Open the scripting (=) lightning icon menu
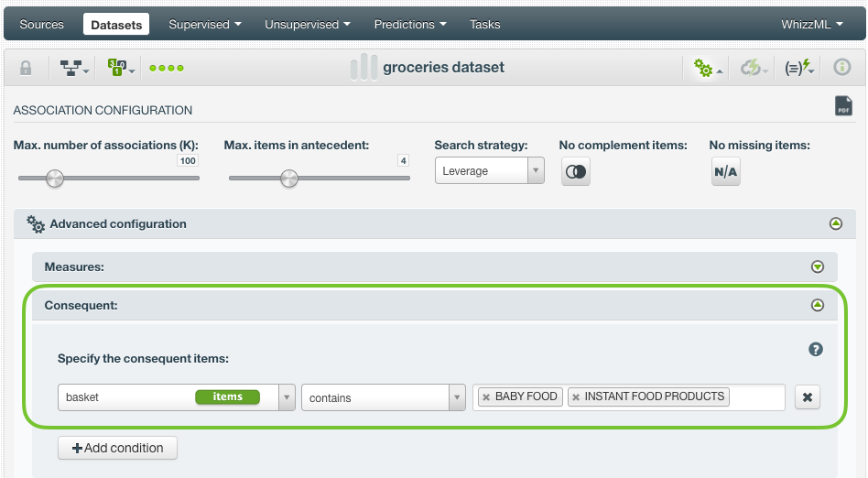This screenshot has height=478, width=868. pyautogui.click(x=798, y=68)
